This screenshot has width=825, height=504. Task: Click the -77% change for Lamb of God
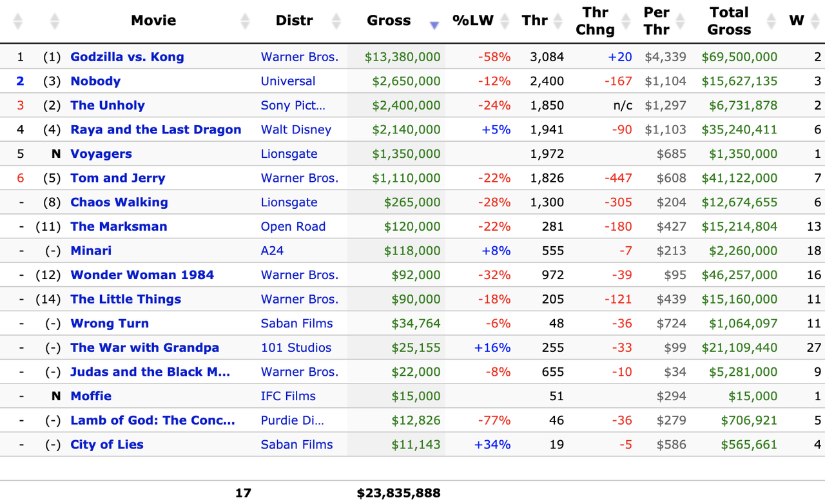pos(494,420)
